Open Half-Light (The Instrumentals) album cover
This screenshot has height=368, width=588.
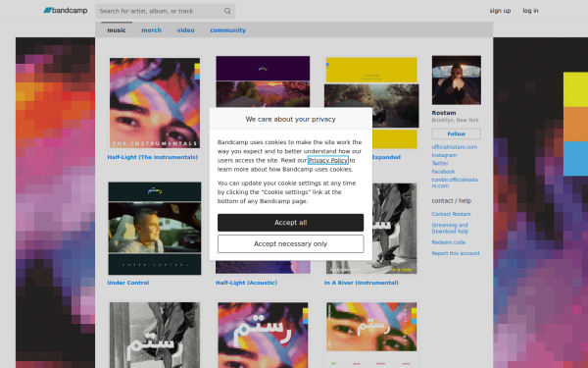[155, 103]
